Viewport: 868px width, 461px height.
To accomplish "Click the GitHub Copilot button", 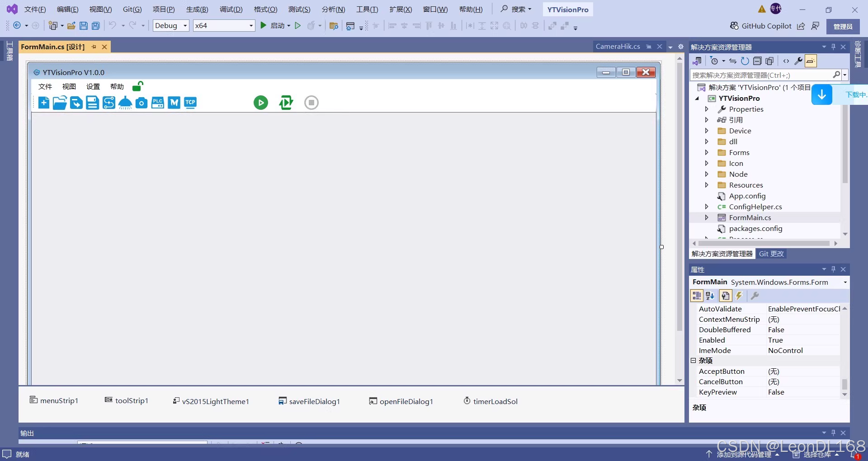I will click(x=761, y=26).
